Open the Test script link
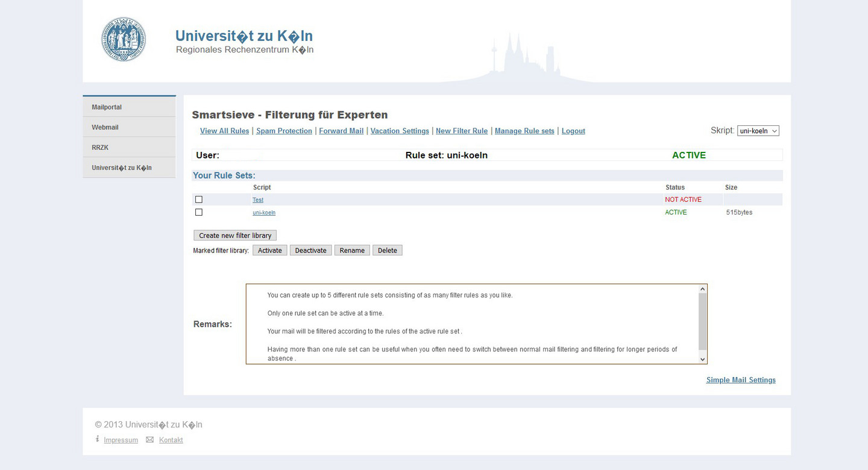 tap(258, 200)
